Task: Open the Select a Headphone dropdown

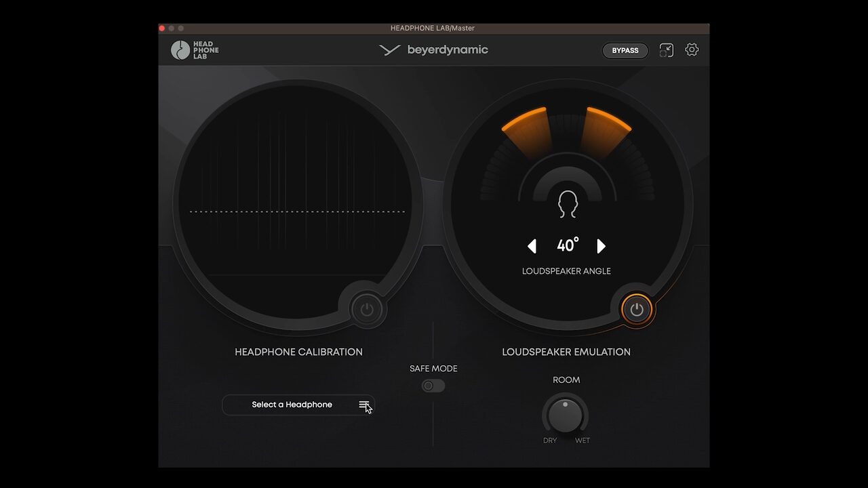Action: click(292, 405)
